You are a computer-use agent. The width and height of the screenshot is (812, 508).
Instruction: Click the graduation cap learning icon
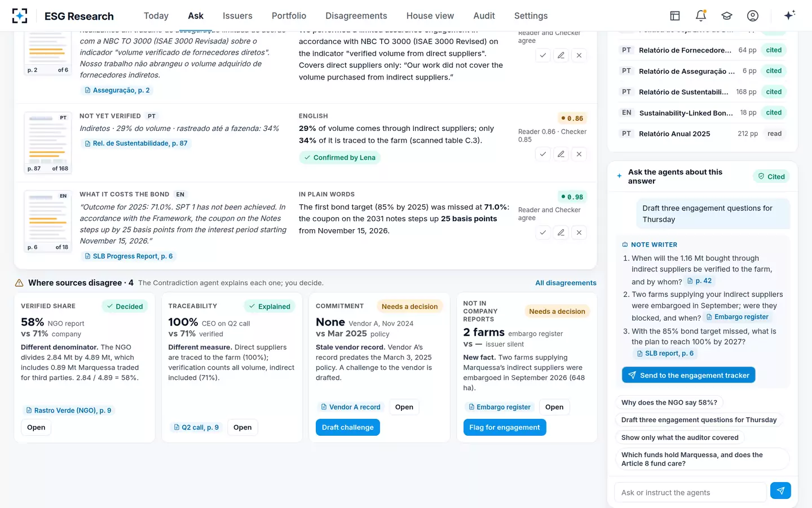click(727, 16)
